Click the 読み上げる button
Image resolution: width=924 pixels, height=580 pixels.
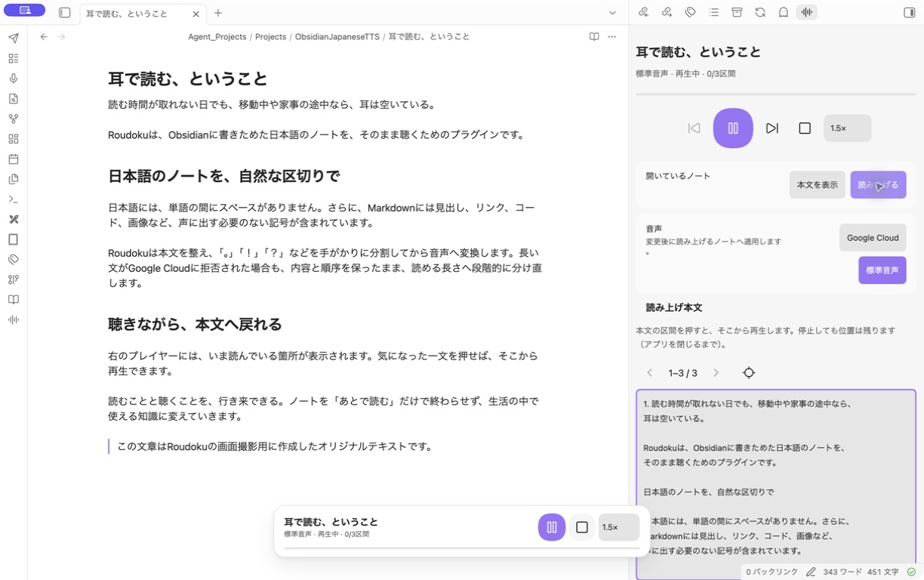tap(879, 185)
